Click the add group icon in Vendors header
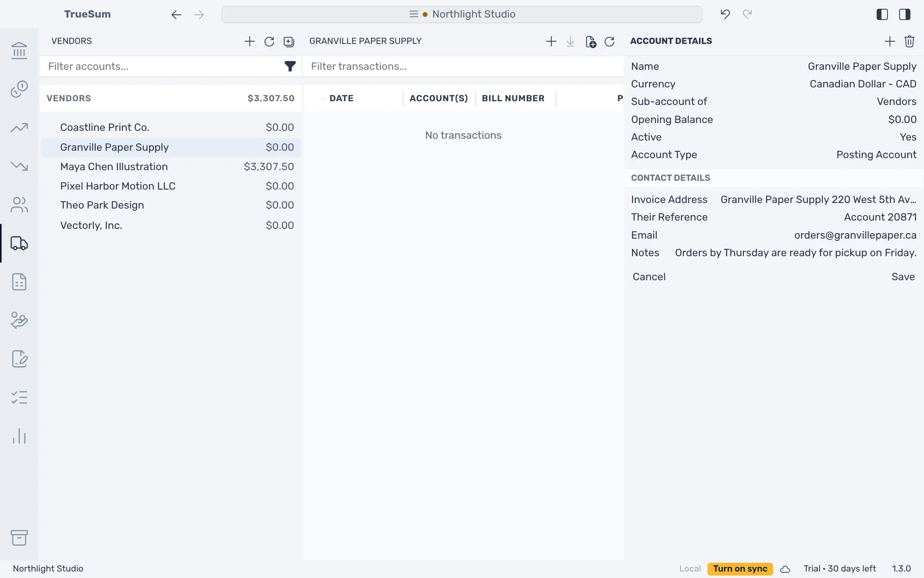 point(289,42)
